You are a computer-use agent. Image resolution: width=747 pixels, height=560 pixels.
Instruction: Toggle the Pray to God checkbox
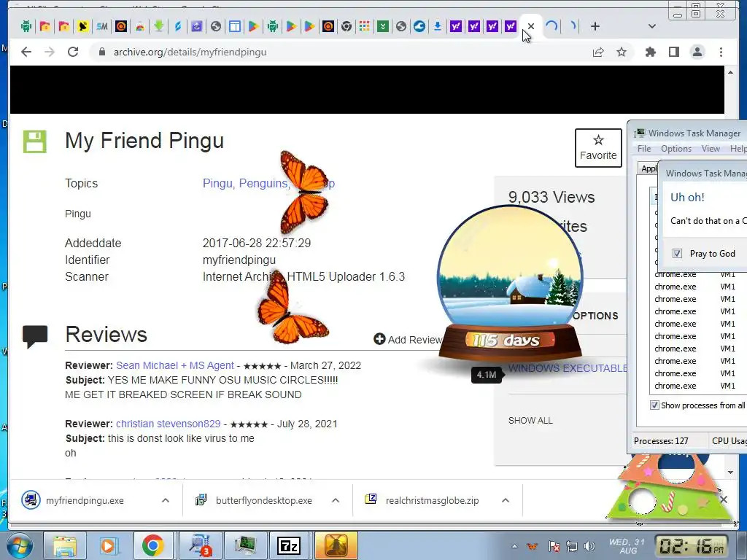[x=677, y=253]
